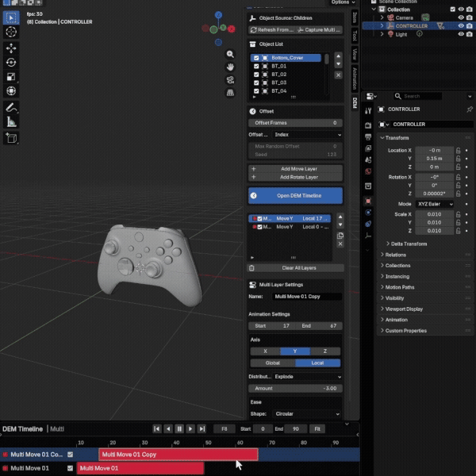Toggle the camera view icon
This screenshot has width=476, height=476.
coord(230,80)
